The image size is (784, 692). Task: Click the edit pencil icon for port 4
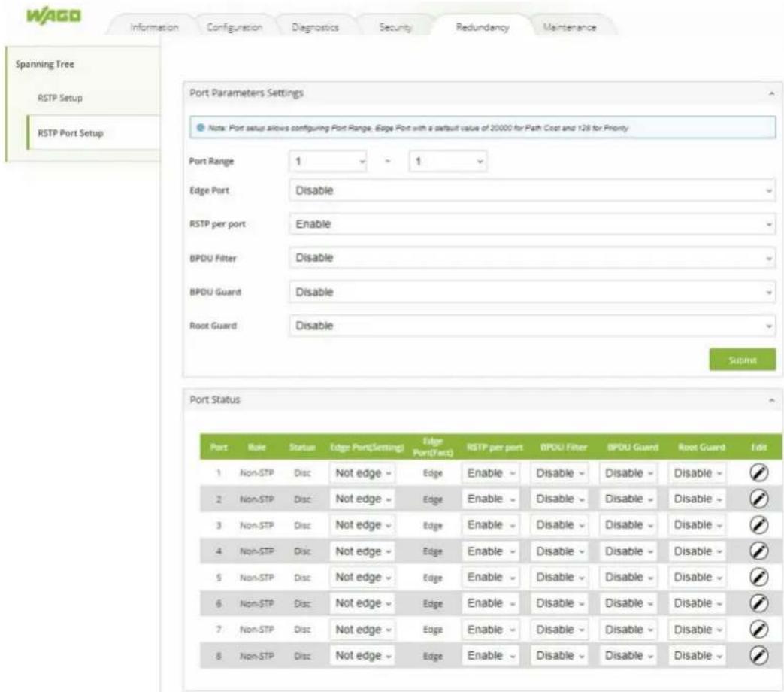click(x=758, y=551)
